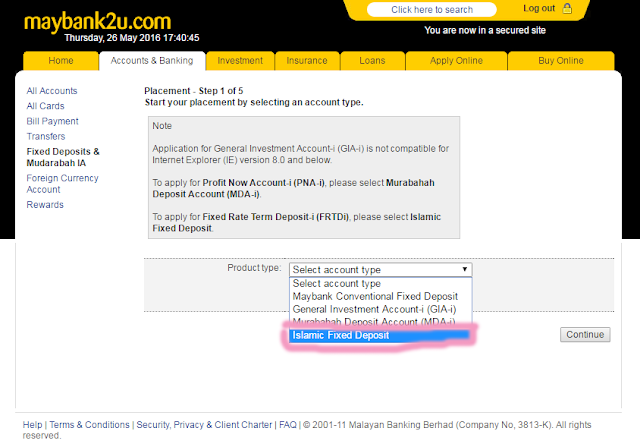Click the 'Product type:' label
The image size is (640, 447).
pyautogui.click(x=254, y=268)
